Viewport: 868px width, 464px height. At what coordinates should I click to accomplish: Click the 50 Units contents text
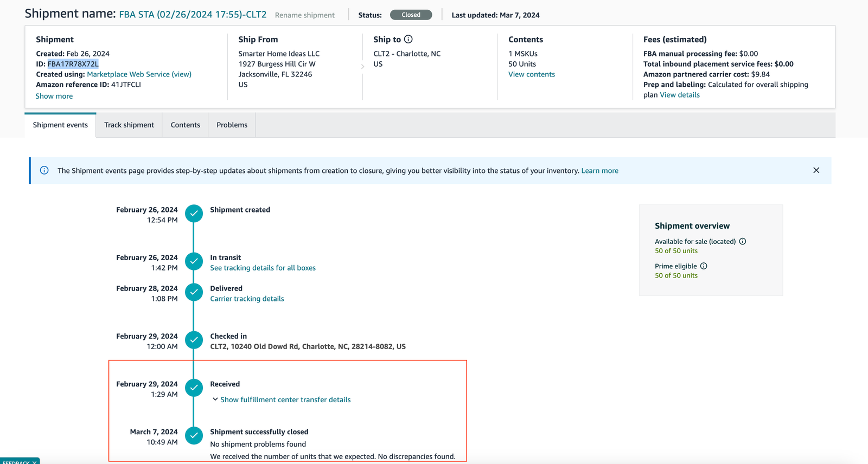click(522, 64)
